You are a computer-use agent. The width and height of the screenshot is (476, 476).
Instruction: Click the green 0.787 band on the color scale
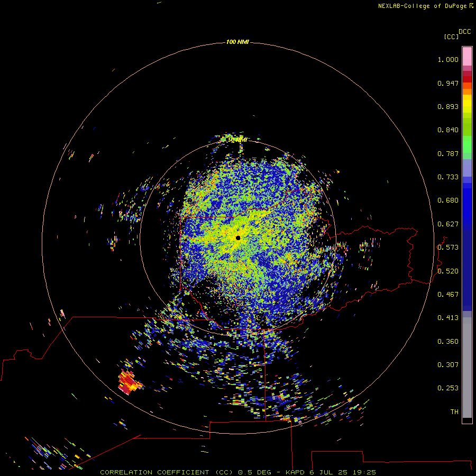click(x=467, y=148)
